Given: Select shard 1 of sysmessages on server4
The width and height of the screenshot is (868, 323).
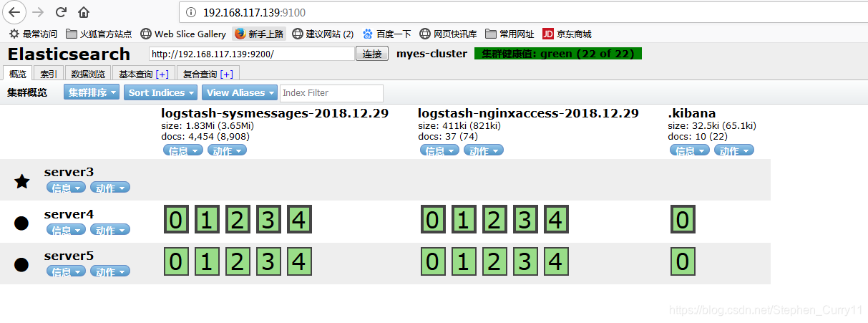Looking at the screenshot, I should point(207,220).
